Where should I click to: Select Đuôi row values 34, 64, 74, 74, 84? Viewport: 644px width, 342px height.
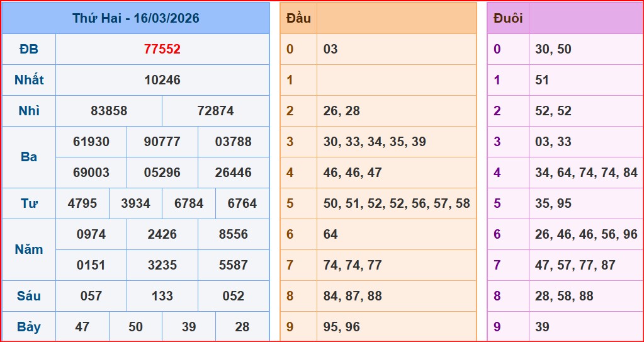click(586, 173)
